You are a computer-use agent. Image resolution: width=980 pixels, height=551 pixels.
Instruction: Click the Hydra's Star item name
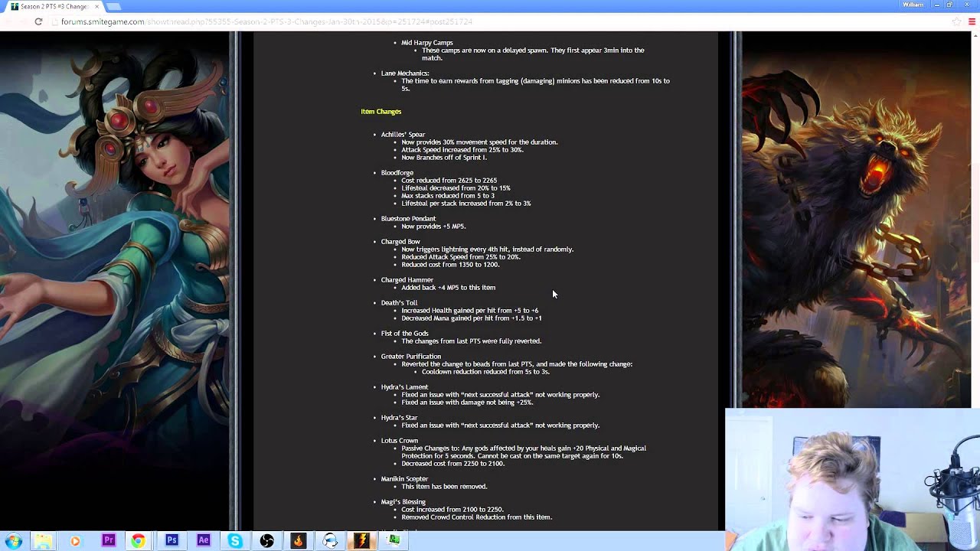point(400,418)
